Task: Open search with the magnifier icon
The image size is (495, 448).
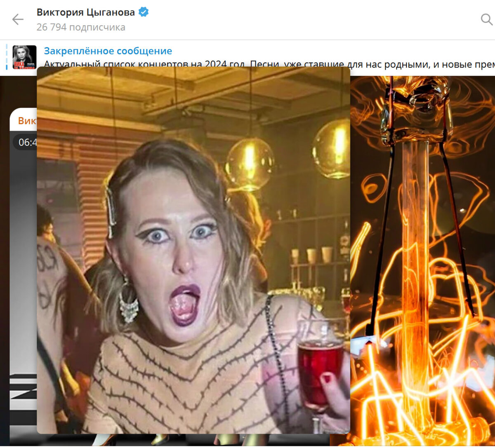Action: [x=487, y=19]
